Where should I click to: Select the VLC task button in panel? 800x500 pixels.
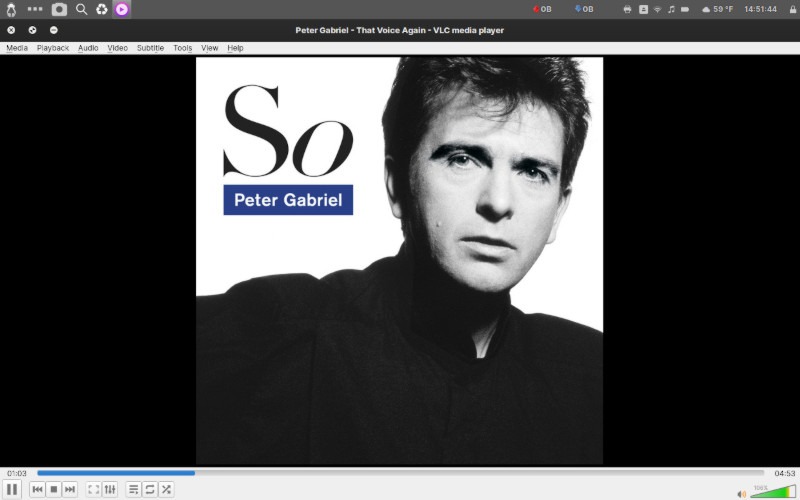click(121, 9)
